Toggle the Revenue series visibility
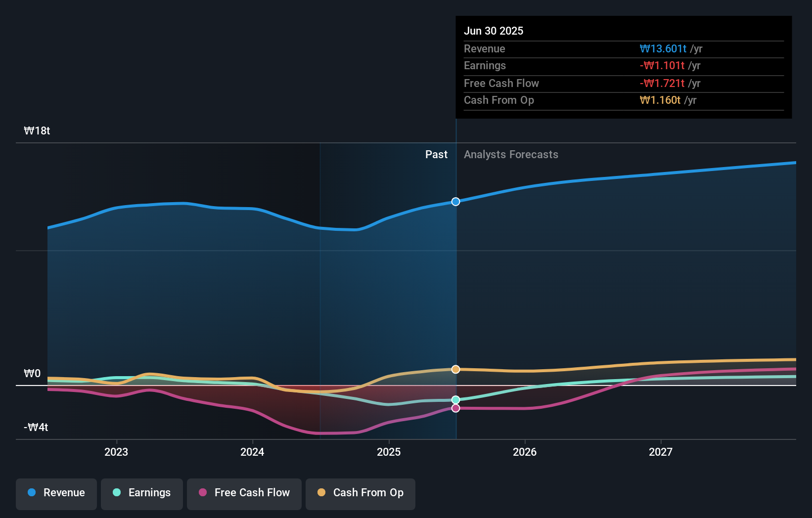812x518 pixels. [56, 493]
